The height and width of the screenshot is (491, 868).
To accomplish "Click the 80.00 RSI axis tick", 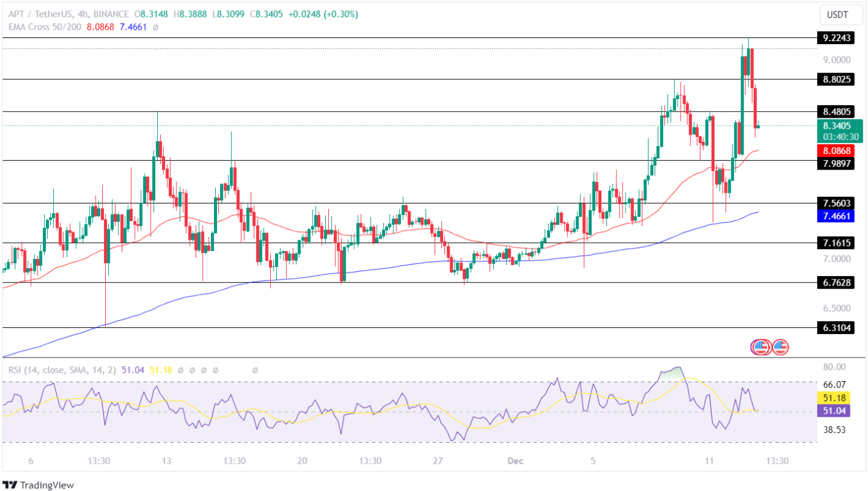I will (835, 367).
